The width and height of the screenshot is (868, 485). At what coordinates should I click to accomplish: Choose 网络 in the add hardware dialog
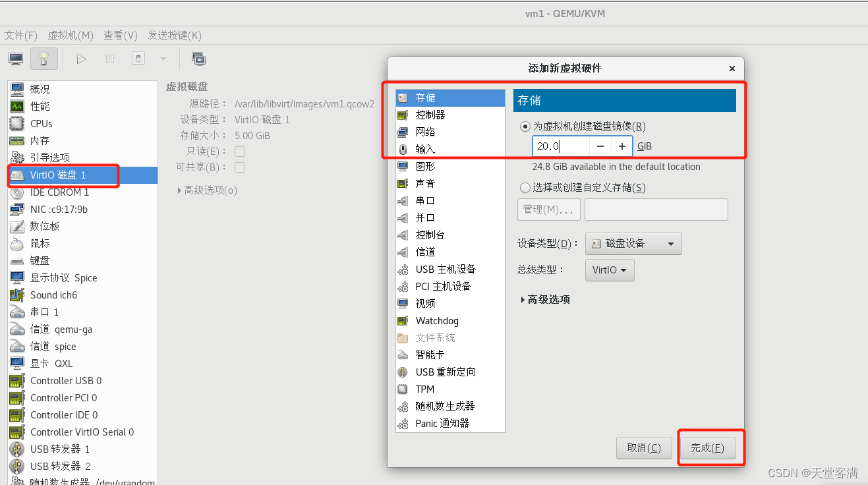point(450,132)
